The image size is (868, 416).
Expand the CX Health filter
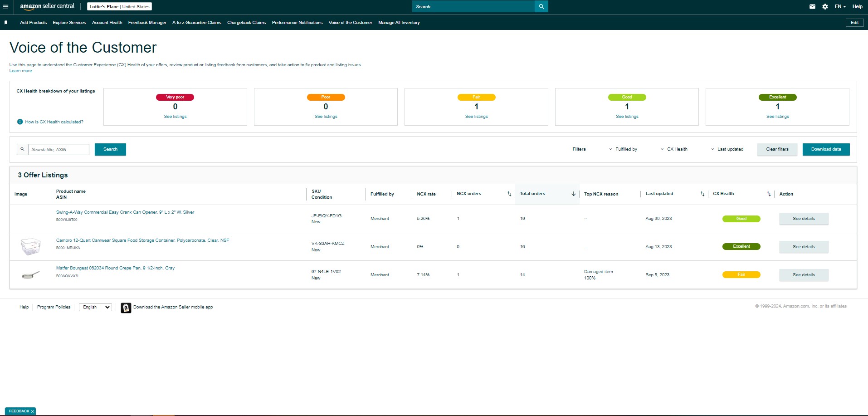coord(674,149)
